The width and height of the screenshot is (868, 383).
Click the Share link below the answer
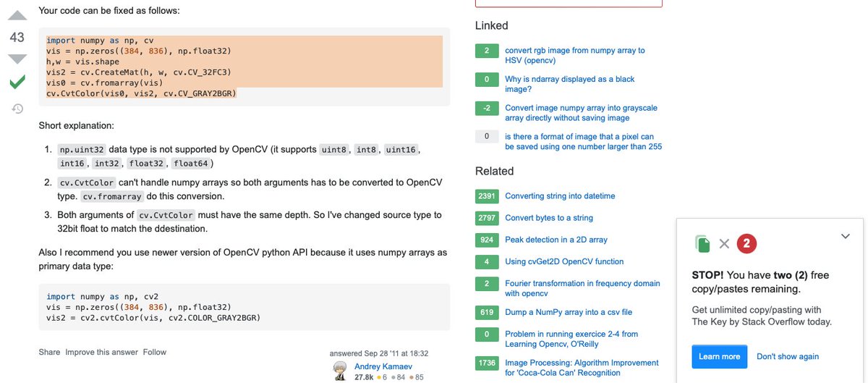tap(49, 352)
